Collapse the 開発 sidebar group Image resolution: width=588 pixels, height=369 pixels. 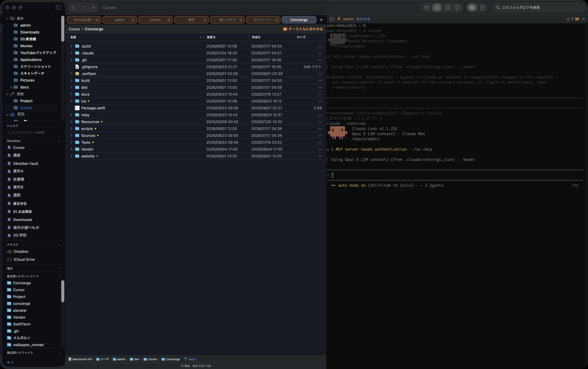(x=7, y=94)
